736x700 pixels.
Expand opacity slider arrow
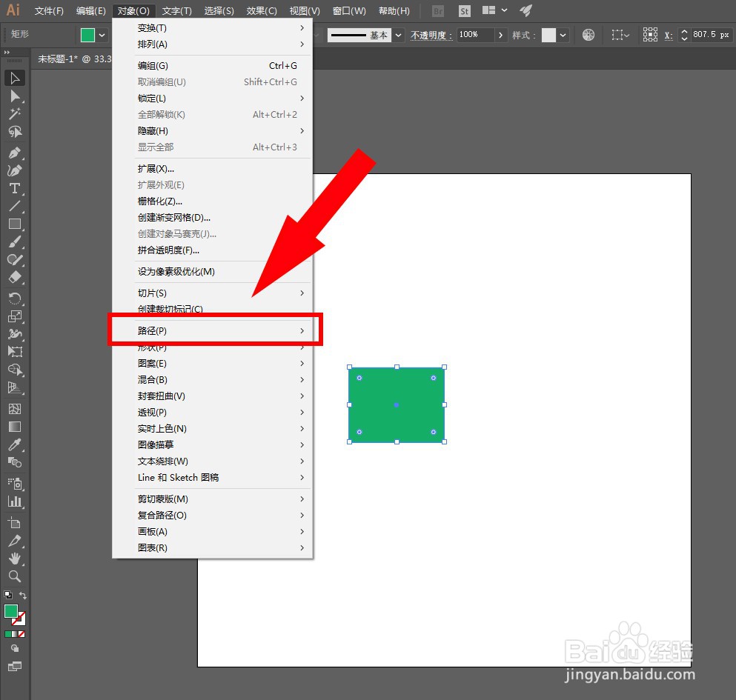click(500, 35)
